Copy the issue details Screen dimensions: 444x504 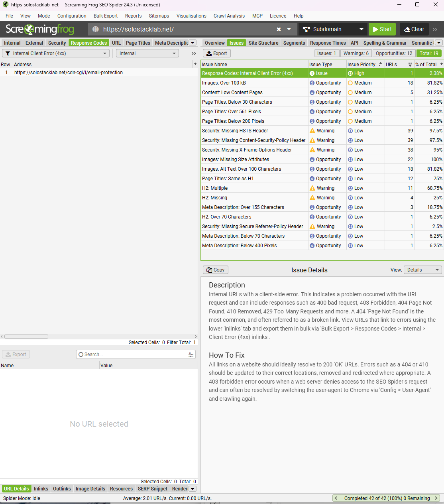[216, 270]
